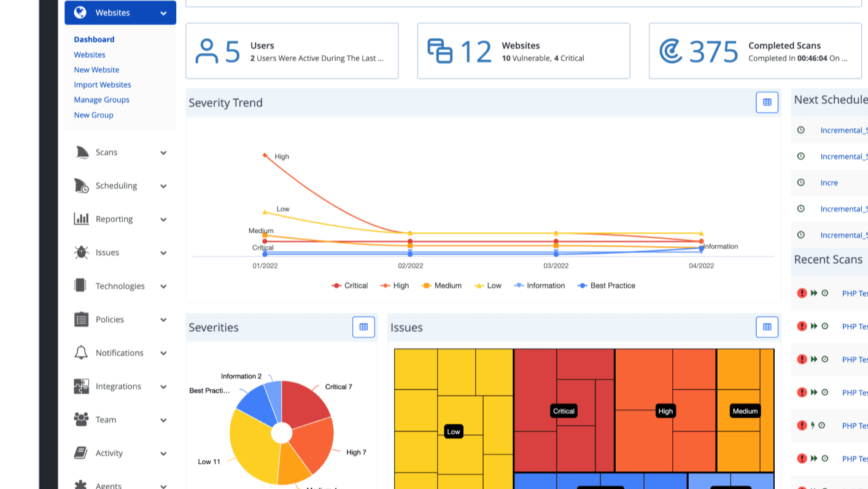Click the Policies clipboard icon
The image size is (868, 489).
[81, 319]
